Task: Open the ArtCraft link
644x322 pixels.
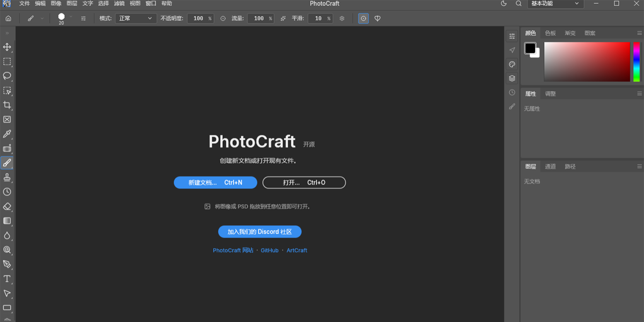Action: tap(297, 251)
